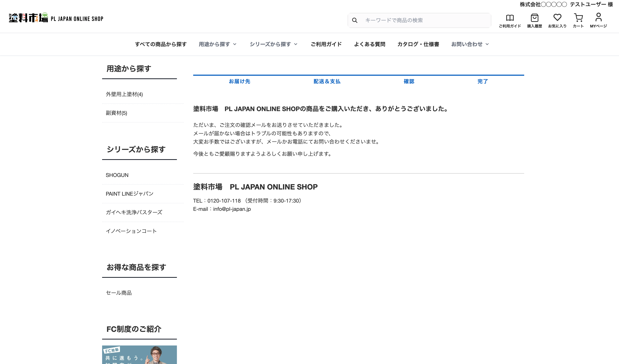Open the セール商品 link
Screen dimensions: 619x364
coord(119,293)
